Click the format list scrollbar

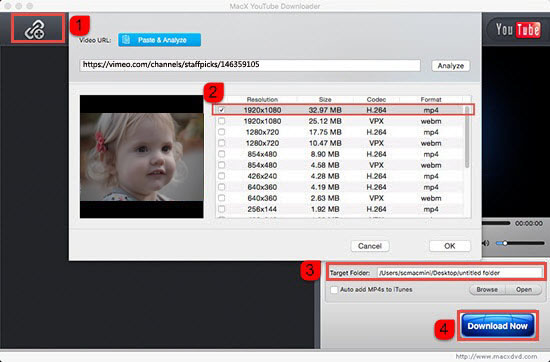(467, 137)
